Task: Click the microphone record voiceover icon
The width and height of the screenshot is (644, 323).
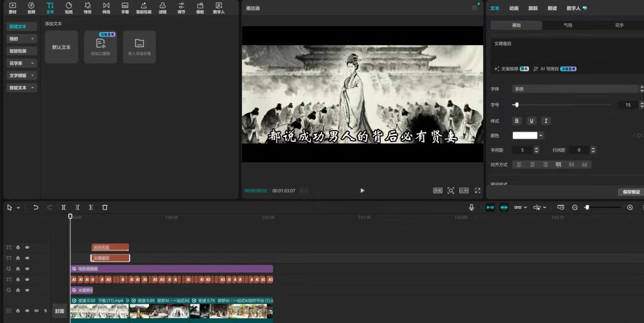Action: [x=472, y=207]
